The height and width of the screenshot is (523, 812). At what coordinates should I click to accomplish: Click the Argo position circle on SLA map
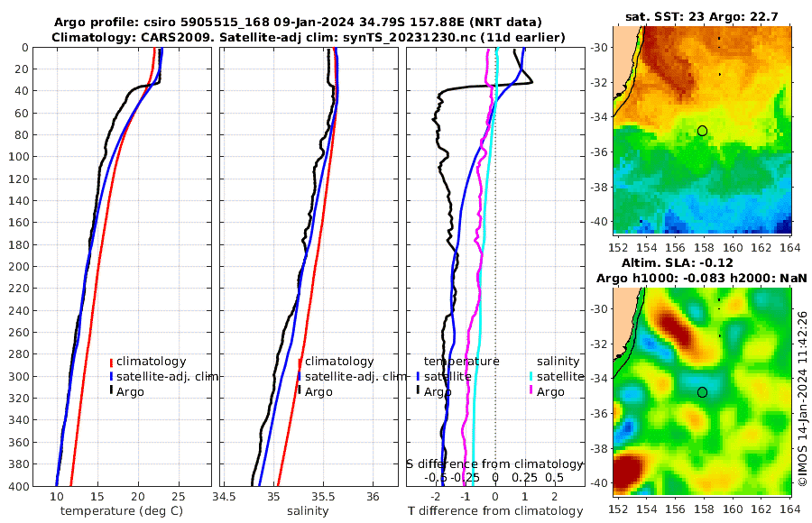[702, 392]
